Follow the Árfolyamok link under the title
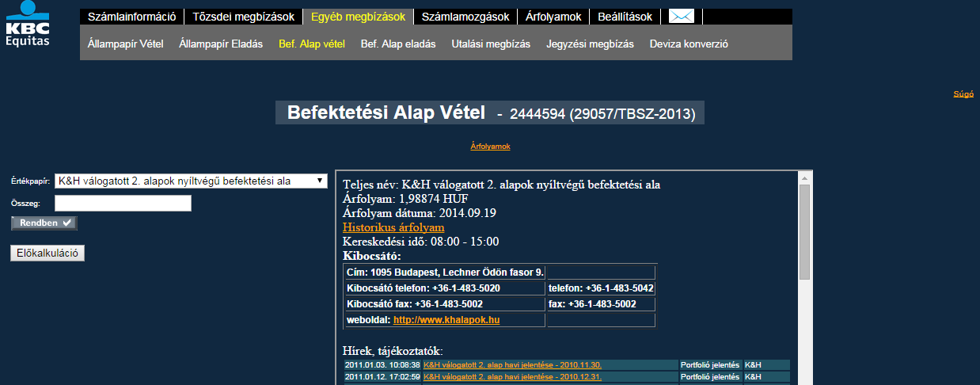 [x=490, y=147]
